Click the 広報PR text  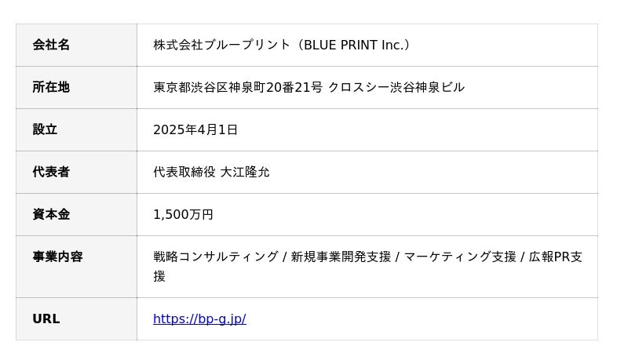[549, 257]
